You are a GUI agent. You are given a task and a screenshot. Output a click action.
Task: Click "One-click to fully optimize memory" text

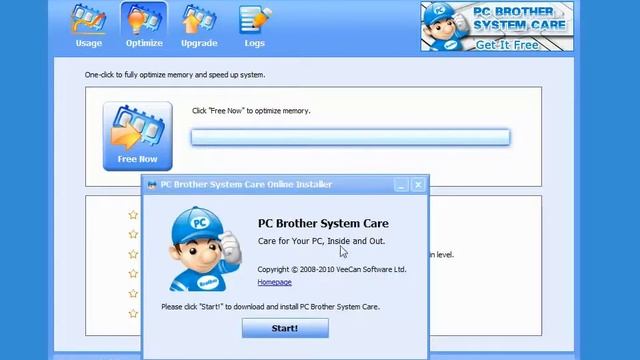(175, 75)
